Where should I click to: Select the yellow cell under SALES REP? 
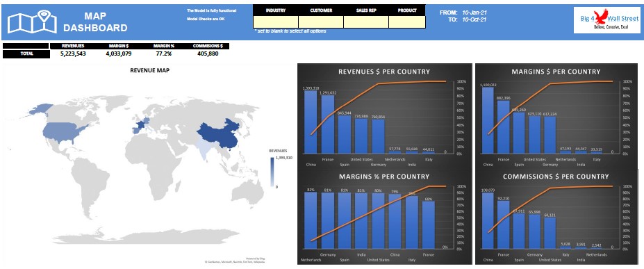click(x=366, y=22)
